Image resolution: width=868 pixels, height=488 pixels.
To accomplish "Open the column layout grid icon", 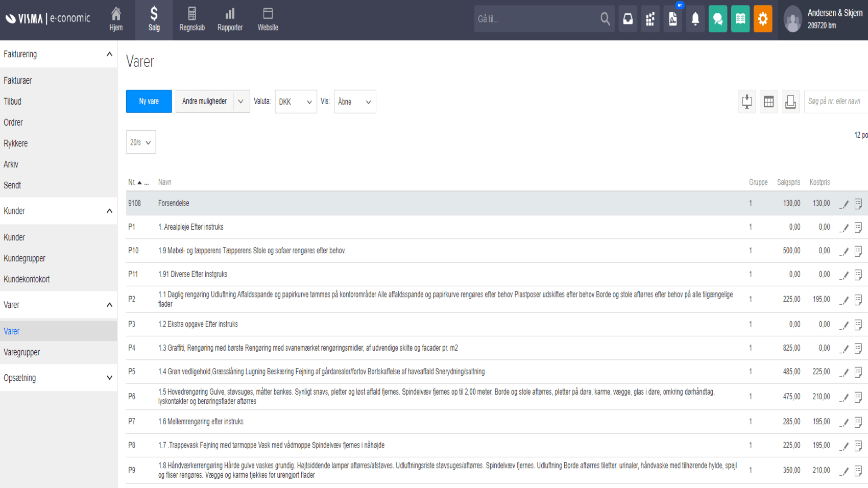I will tap(768, 102).
